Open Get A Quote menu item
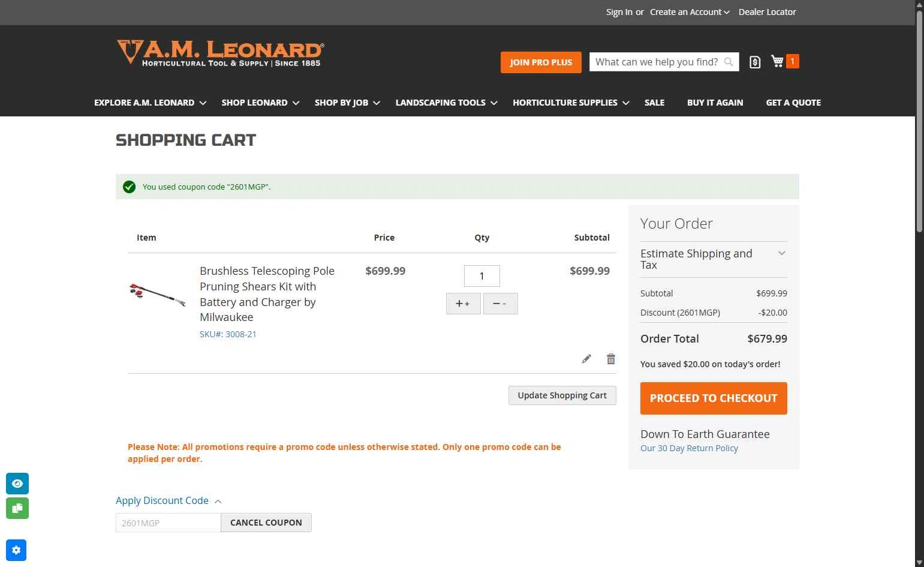 [793, 103]
